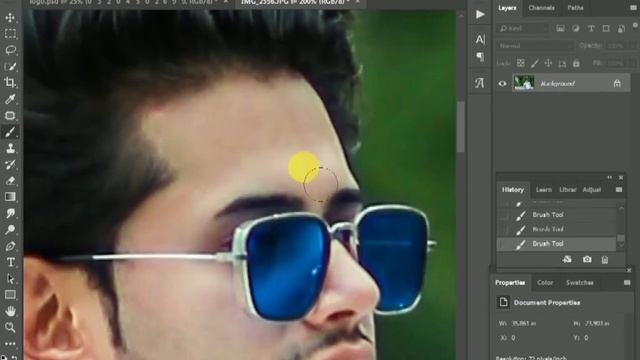Delete current history state with trash icon

(x=605, y=260)
